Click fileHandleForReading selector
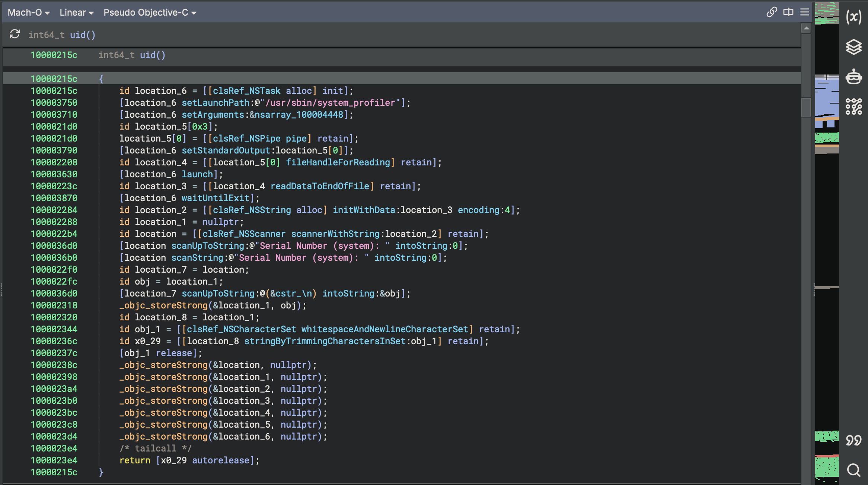Image resolution: width=868 pixels, height=485 pixels. coord(338,162)
